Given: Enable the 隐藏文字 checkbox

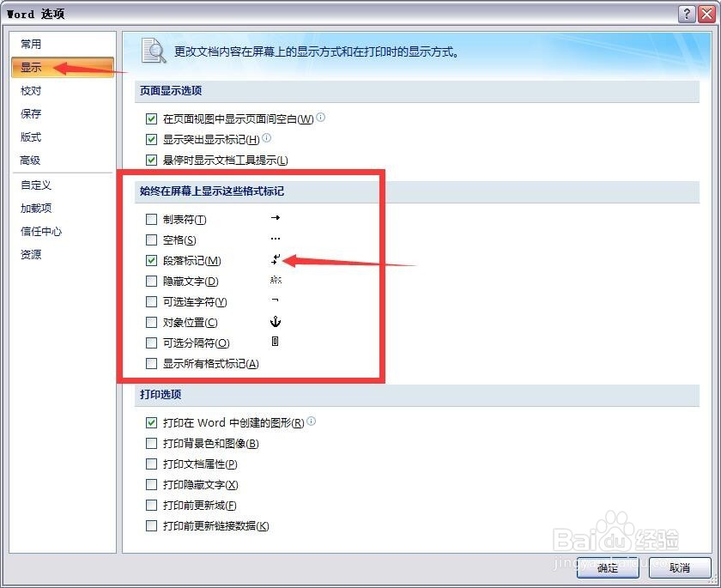Looking at the screenshot, I should (x=151, y=281).
